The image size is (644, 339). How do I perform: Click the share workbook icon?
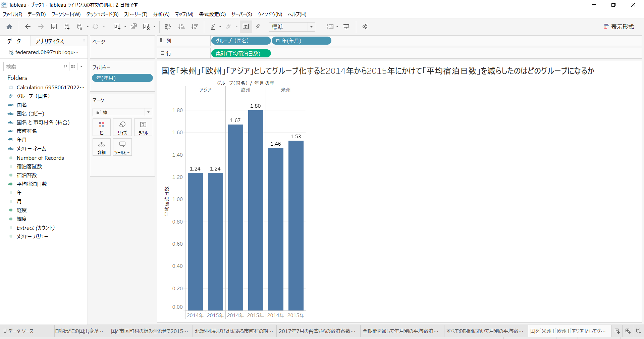tap(365, 27)
